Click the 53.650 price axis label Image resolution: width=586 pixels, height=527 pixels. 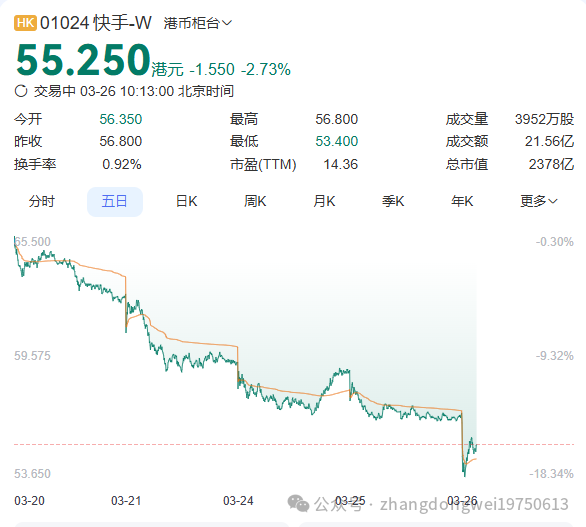click(x=32, y=474)
